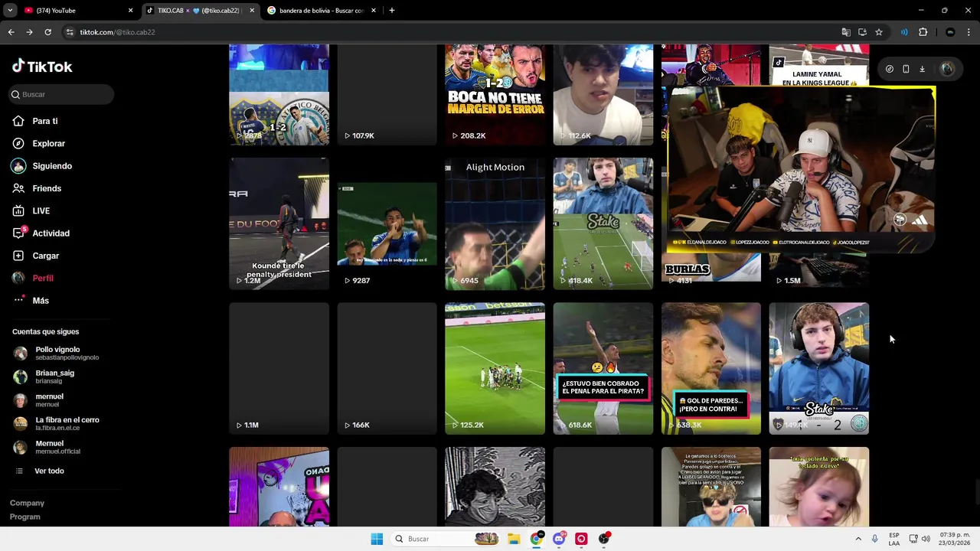
Task: Click the microphone tray icon
Action: tap(874, 539)
